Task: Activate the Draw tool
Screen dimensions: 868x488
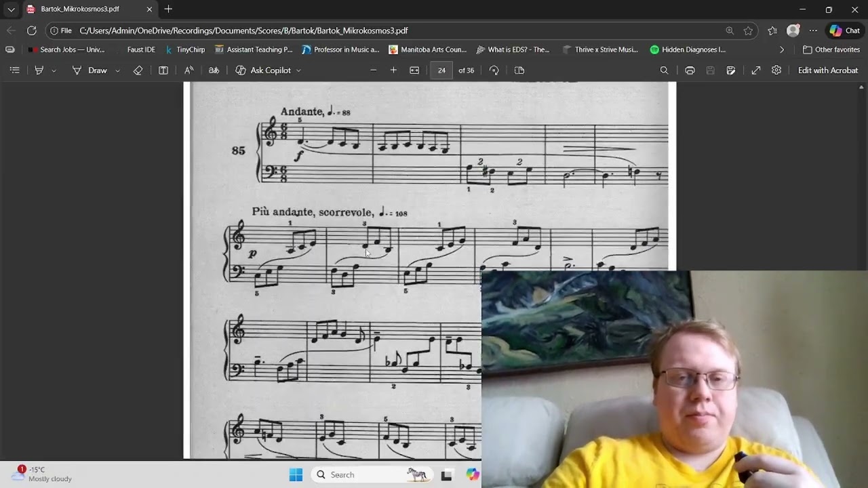Action: pyautogui.click(x=90, y=70)
